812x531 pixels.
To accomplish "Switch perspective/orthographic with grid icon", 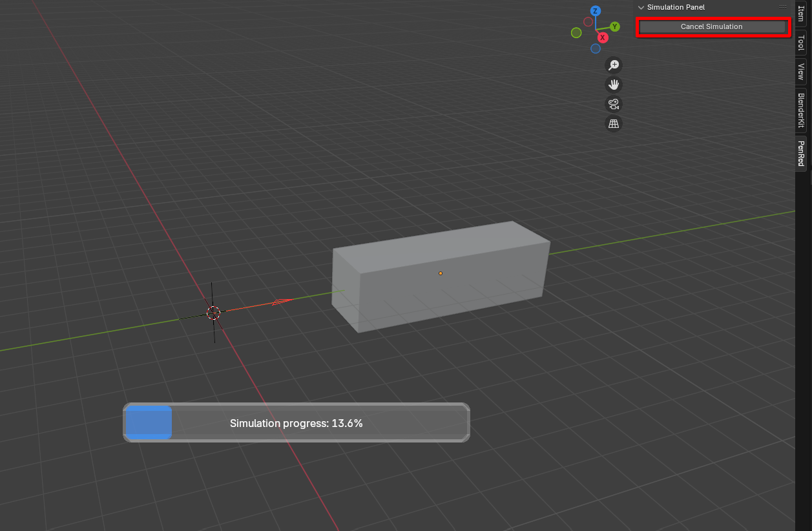I will click(614, 123).
